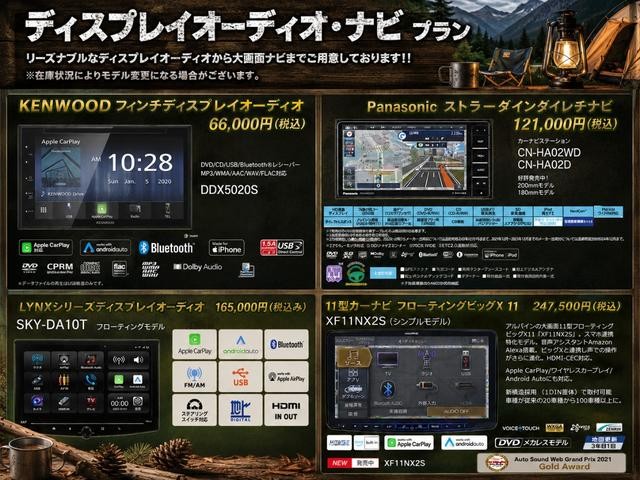The width and height of the screenshot is (640, 480).
Task: Select the FM/AM radio tile
Action: [194, 376]
